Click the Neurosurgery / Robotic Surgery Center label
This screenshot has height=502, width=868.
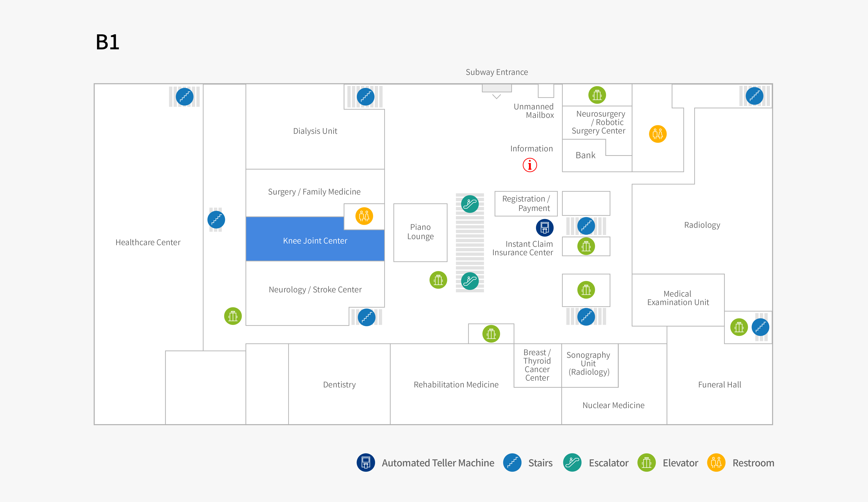[x=598, y=122]
